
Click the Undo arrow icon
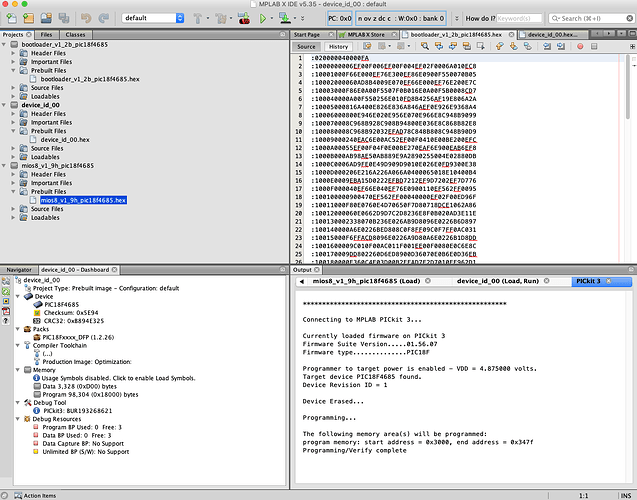(x=86, y=18)
